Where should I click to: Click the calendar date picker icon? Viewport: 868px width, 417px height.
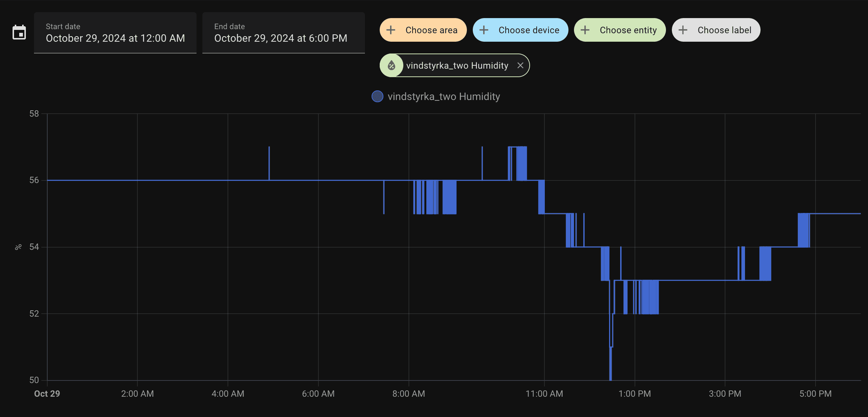click(x=19, y=32)
